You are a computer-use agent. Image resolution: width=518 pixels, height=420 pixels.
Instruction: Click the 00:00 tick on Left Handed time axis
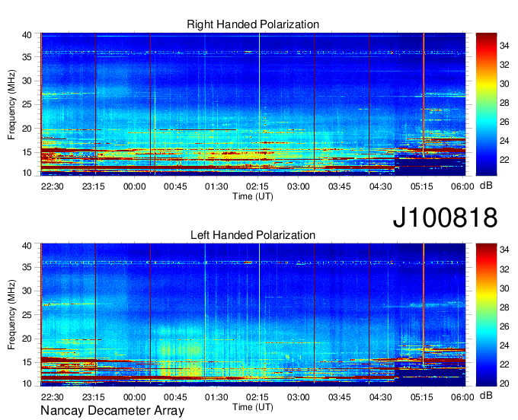[x=135, y=397]
